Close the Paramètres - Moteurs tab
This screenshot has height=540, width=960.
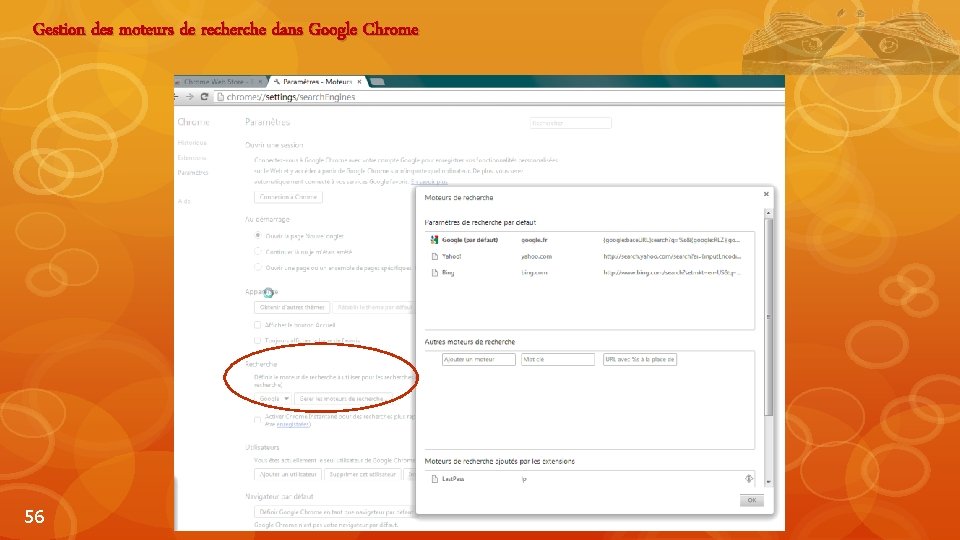click(x=359, y=81)
